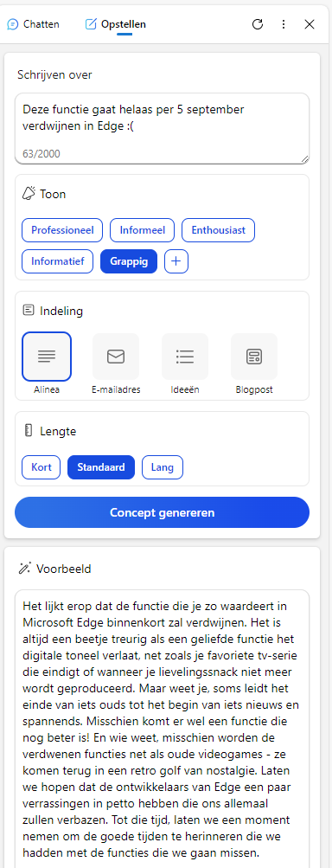Screen dimensions: 332x868
Task: Select the Alinea paragraph format icon
Action: pos(47,357)
